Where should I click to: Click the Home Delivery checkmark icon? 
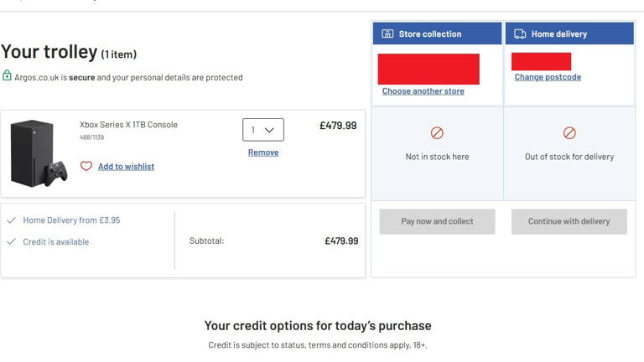tap(11, 220)
